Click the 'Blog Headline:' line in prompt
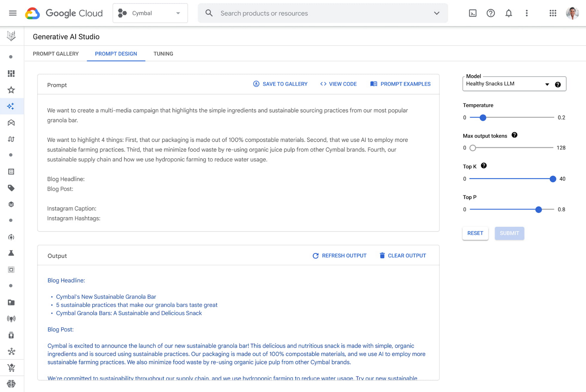The image size is (586, 392). pos(66,179)
